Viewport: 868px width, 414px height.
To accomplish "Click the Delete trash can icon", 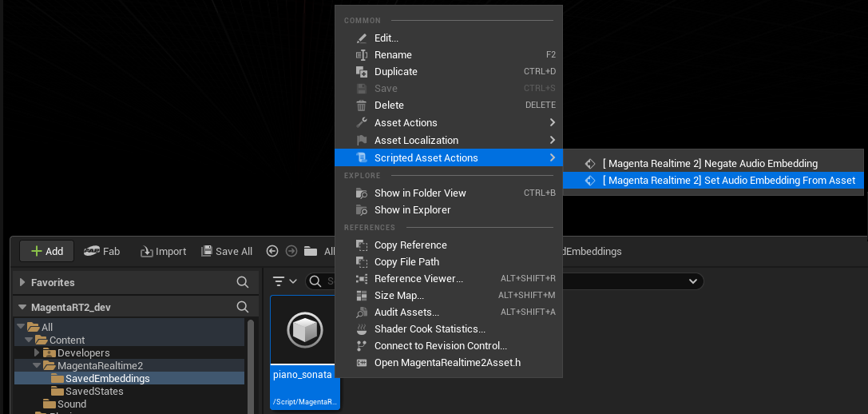I will 362,105.
